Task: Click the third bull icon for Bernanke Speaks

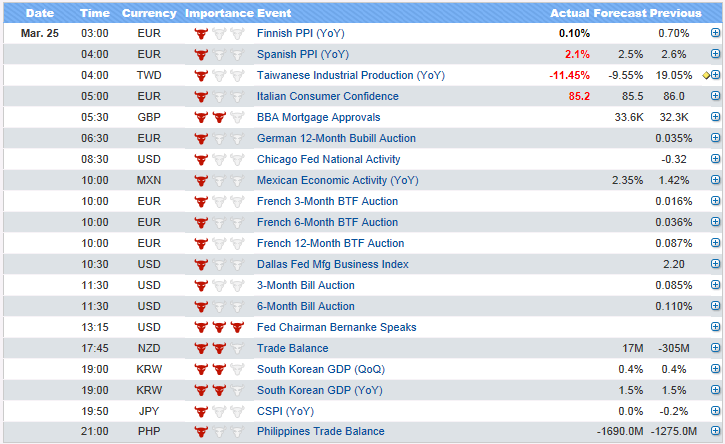Action: 237,327
